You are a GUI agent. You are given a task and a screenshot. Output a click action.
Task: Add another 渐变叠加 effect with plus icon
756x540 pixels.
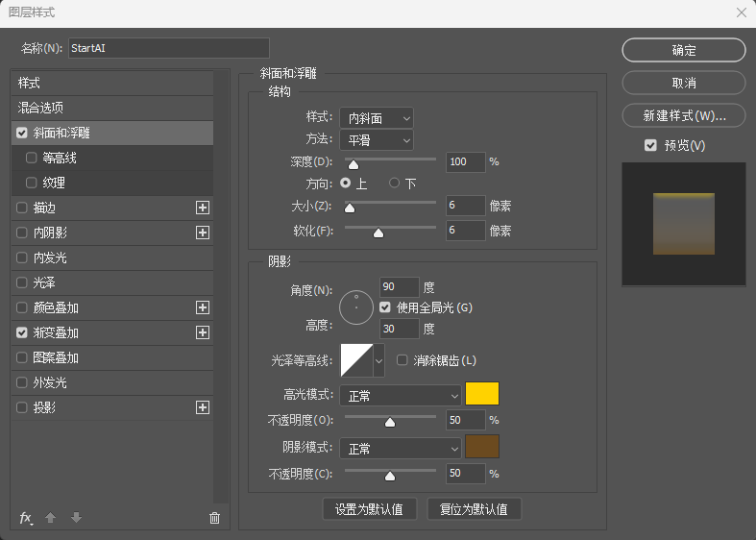203,332
